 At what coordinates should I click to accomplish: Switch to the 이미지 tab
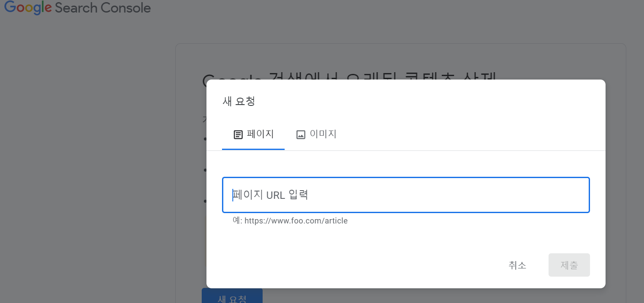[316, 134]
